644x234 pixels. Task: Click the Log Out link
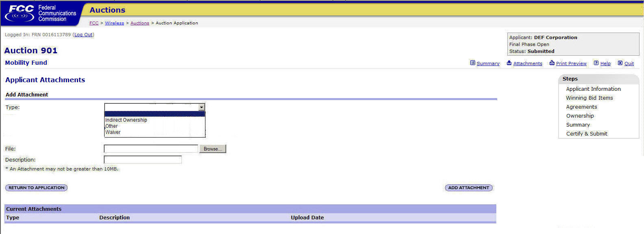click(x=83, y=35)
